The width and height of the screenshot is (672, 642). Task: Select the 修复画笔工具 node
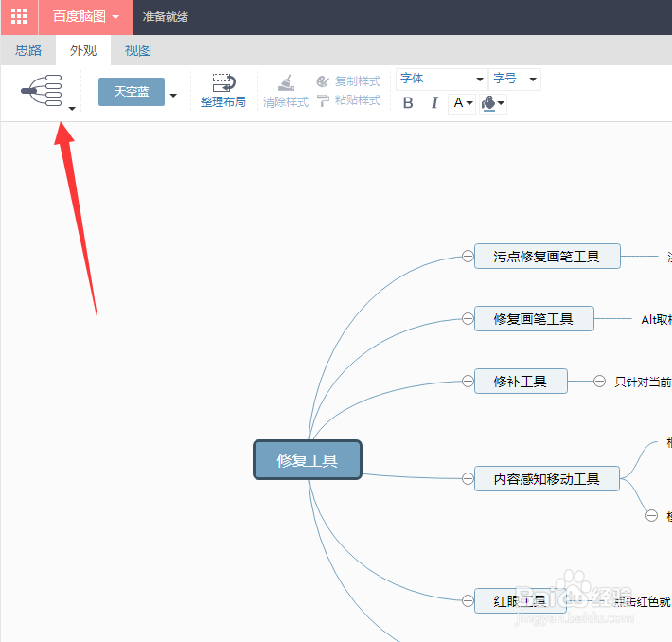[534, 319]
